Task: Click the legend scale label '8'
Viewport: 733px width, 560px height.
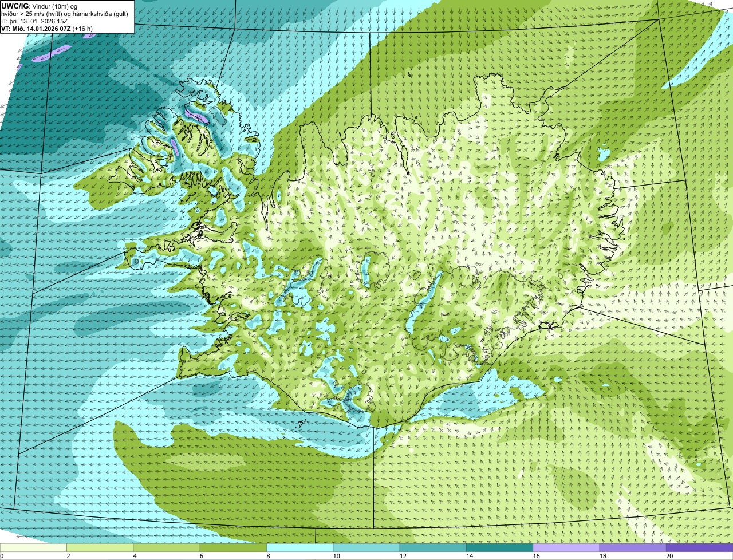Action: (268, 556)
